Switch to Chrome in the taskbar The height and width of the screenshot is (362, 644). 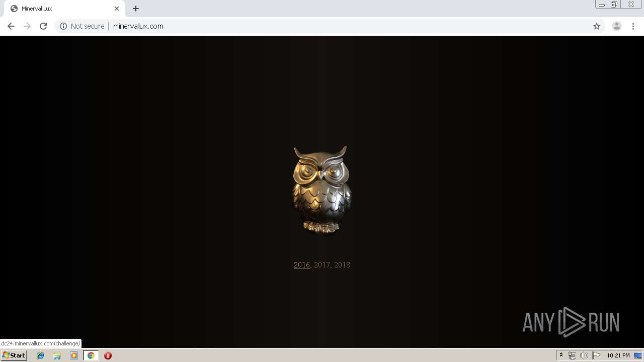click(x=91, y=355)
